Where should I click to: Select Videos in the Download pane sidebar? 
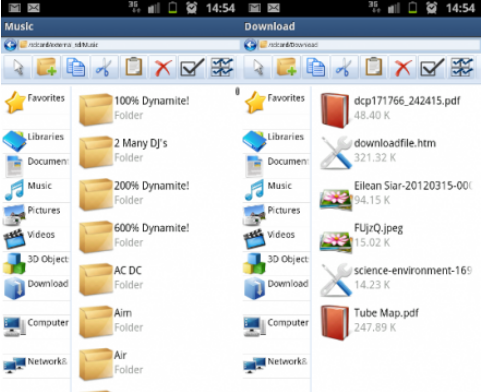276,239
